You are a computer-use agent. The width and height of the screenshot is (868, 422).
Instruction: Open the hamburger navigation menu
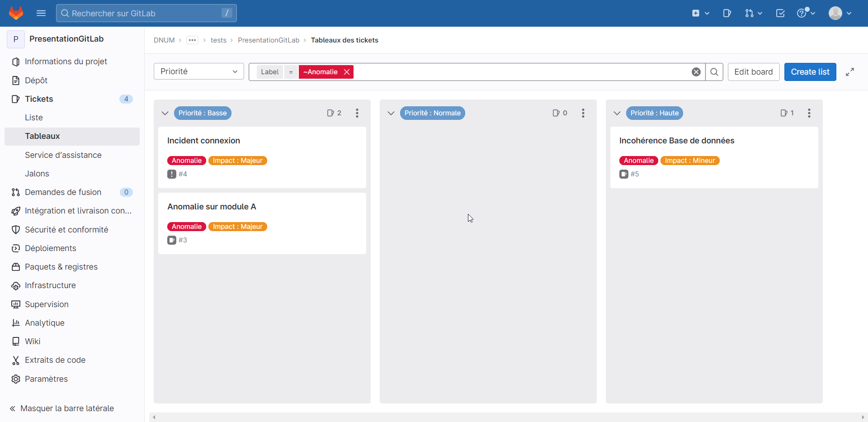click(x=41, y=13)
